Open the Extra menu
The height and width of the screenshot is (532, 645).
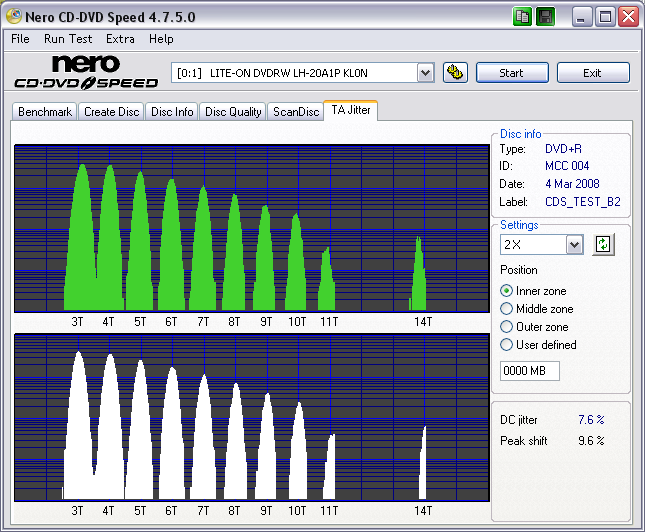120,39
